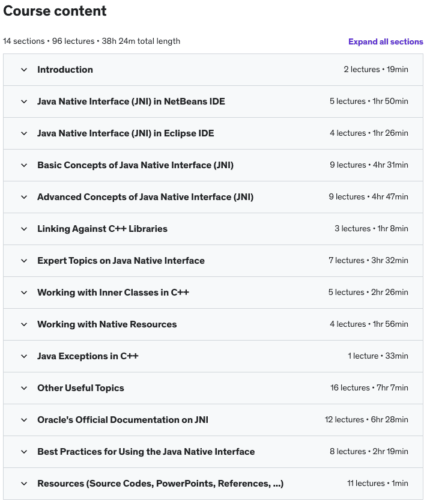Click the 9 lectures 4hr 47min label
This screenshot has width=427, height=504.
point(368,196)
